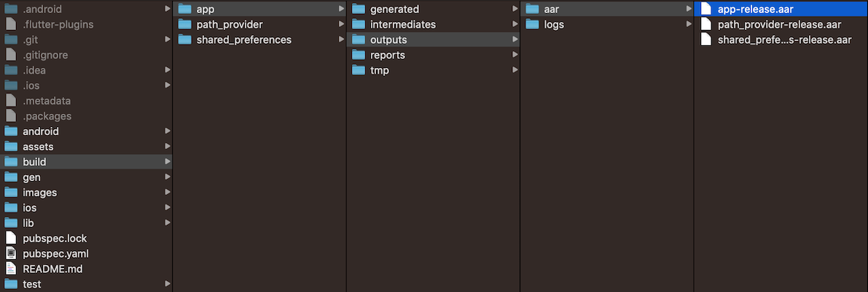Select the pubspec.lock file icon
The image size is (868, 292).
[x=10, y=238]
